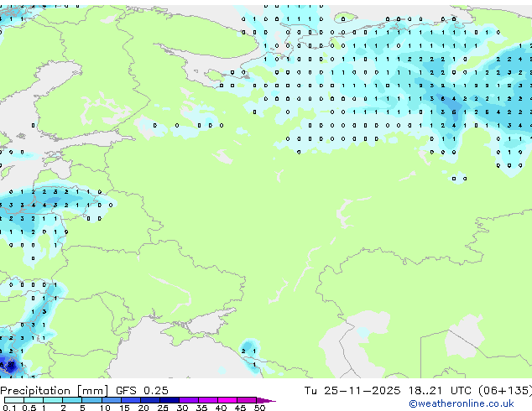Viewport: 532px width, 411px height.
Task: Pick the 1–2 mm legend color box
Action: [53, 400]
